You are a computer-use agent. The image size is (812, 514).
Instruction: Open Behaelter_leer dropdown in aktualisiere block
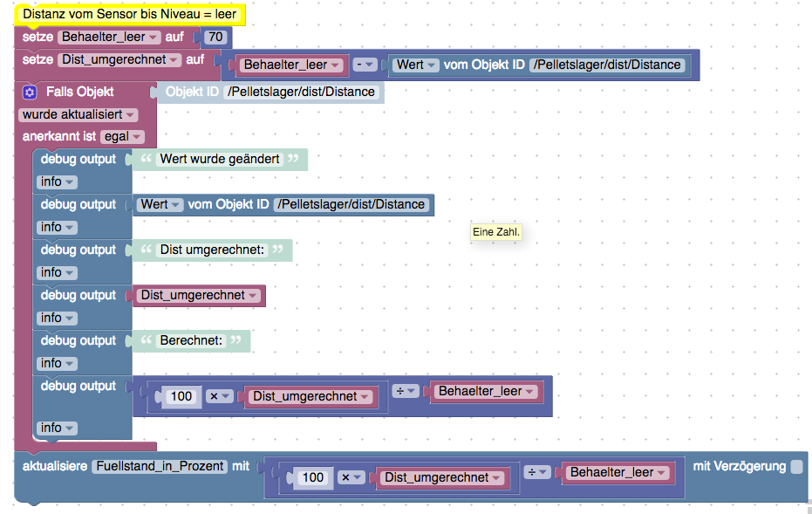pos(618,473)
